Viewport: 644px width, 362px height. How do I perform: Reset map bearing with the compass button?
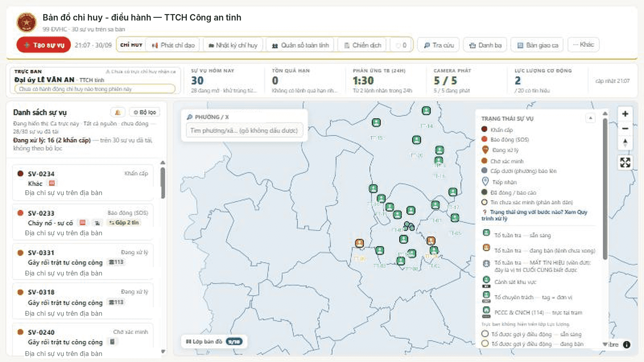click(625, 143)
